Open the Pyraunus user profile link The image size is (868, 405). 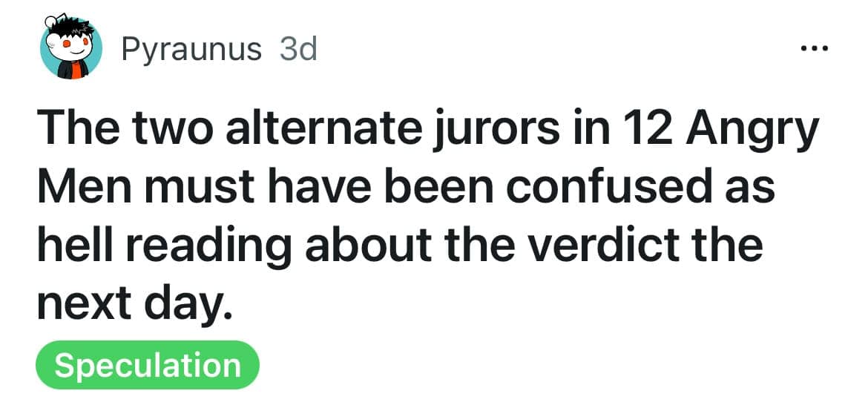(191, 50)
